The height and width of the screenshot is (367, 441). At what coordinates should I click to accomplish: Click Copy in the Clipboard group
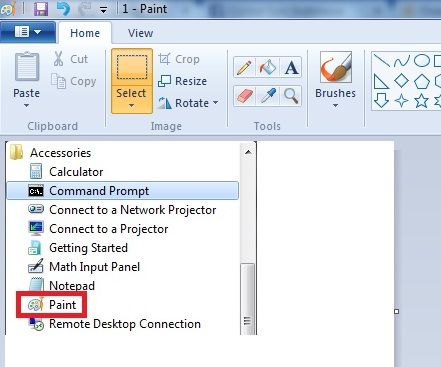pyautogui.click(x=74, y=81)
